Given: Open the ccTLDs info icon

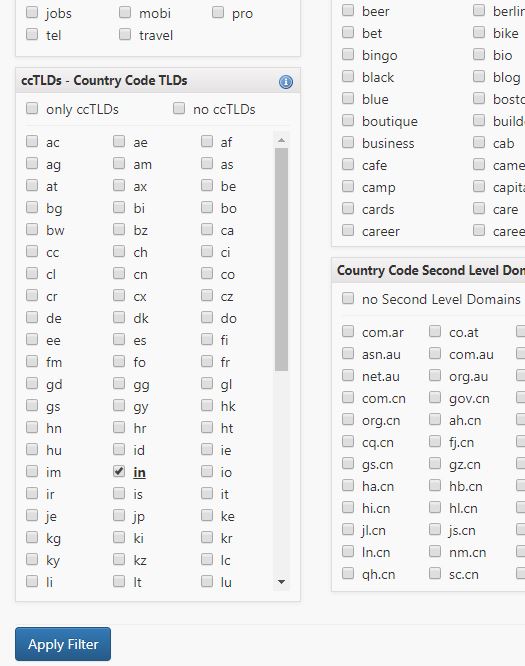Looking at the screenshot, I should pyautogui.click(x=286, y=82).
